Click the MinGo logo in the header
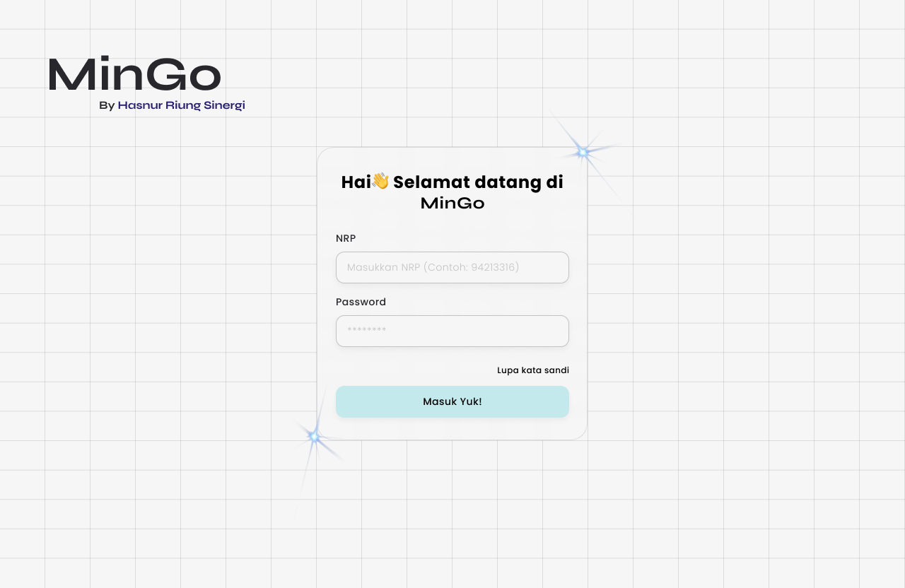Screen dimensions: 905x588 [135, 73]
